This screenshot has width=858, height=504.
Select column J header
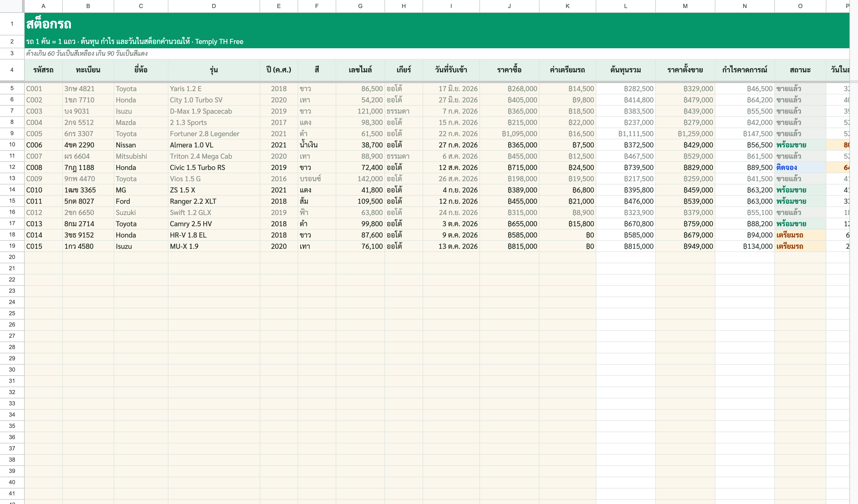(x=509, y=6)
